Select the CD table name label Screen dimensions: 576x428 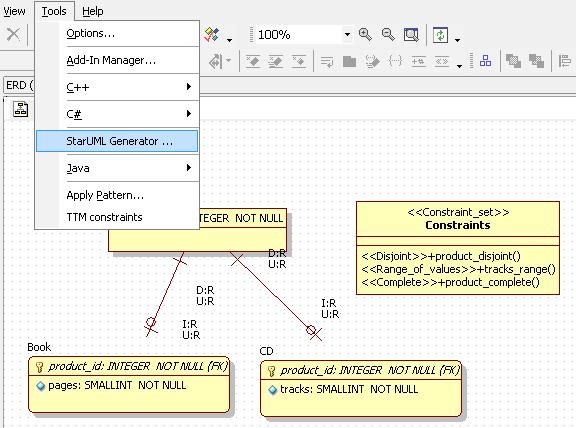click(x=266, y=351)
